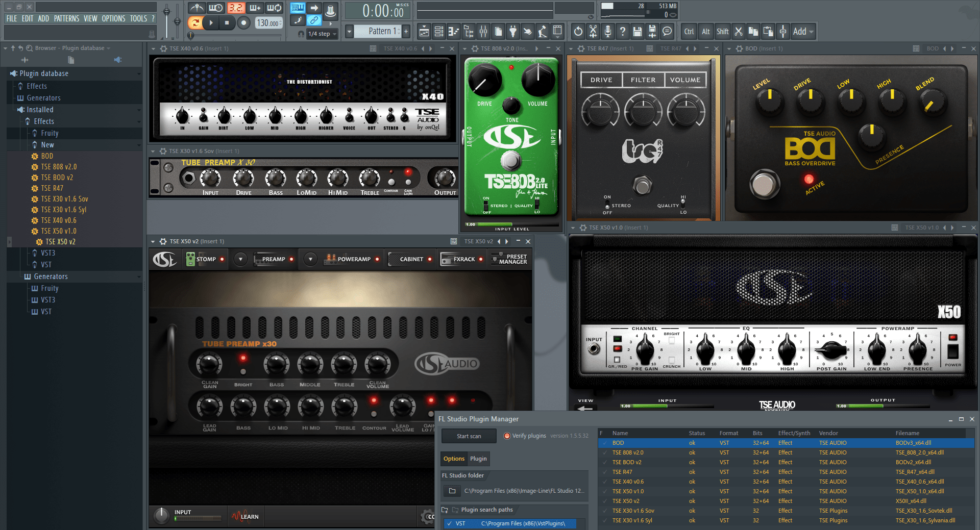Image resolution: width=980 pixels, height=530 pixels.
Task: Add a new pattern with plus button
Action: tap(406, 31)
